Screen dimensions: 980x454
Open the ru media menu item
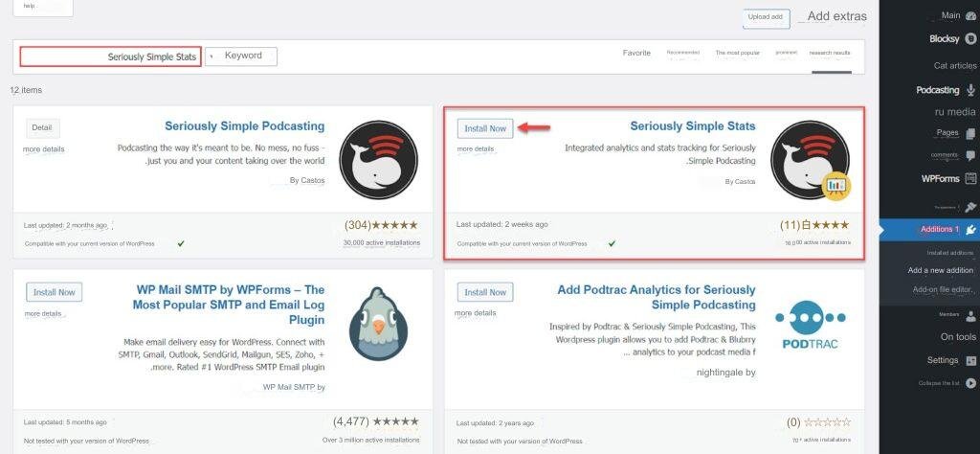coord(955,112)
